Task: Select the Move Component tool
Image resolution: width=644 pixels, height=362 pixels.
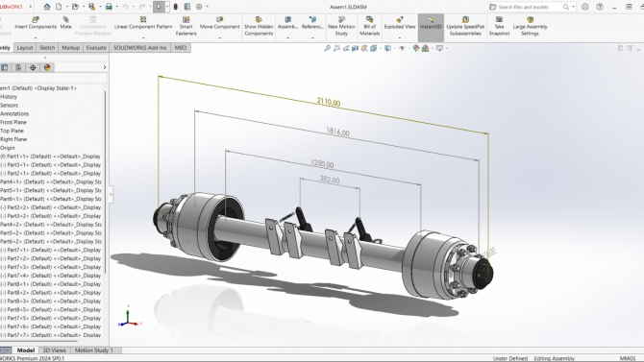Action: tap(220, 23)
